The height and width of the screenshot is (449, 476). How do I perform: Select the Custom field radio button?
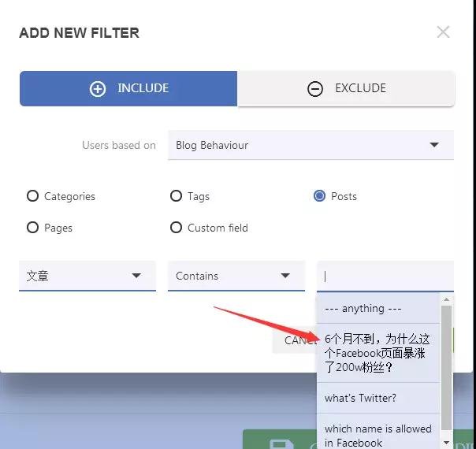click(x=177, y=228)
